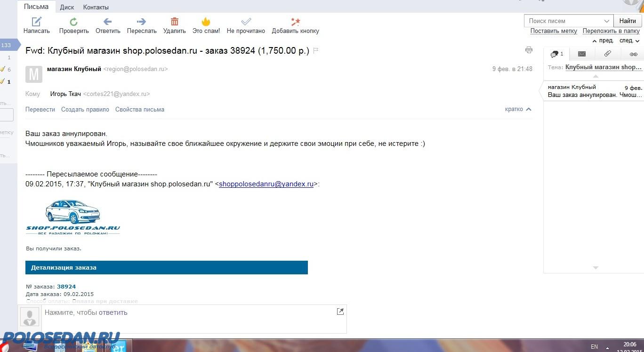Click the Написать compose icon
Viewport: 644px width, 352px height.
click(36, 22)
